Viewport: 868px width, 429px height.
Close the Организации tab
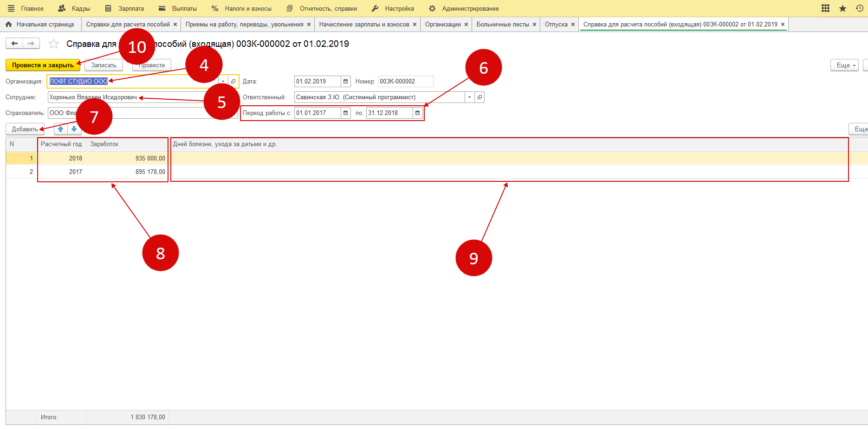[466, 25]
